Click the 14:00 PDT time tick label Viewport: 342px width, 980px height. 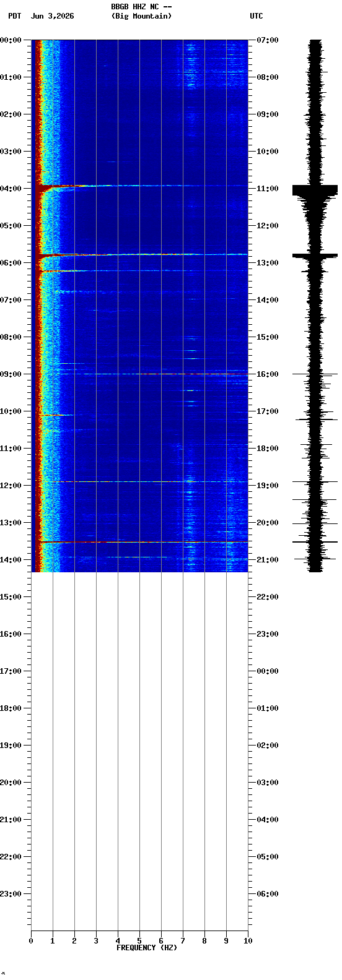click(11, 560)
